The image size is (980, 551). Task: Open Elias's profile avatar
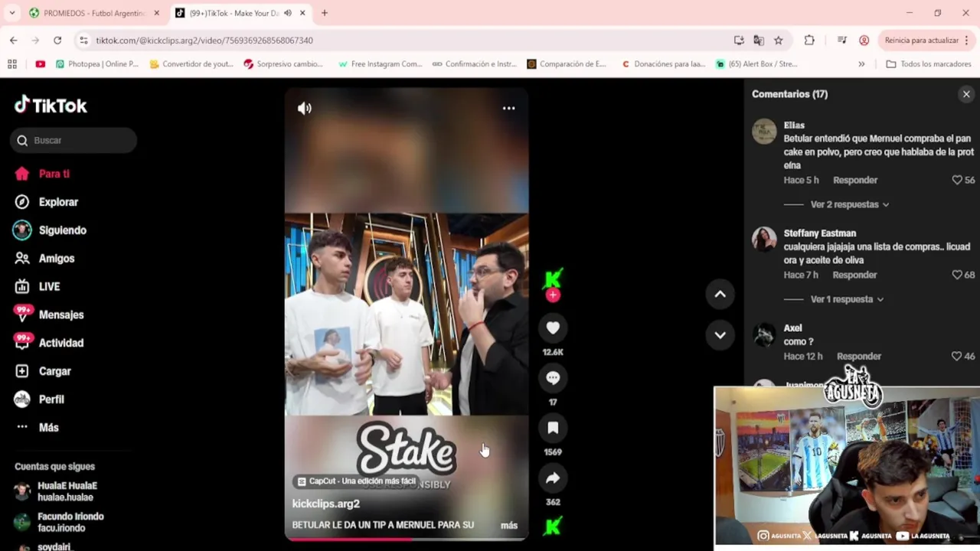pyautogui.click(x=764, y=132)
